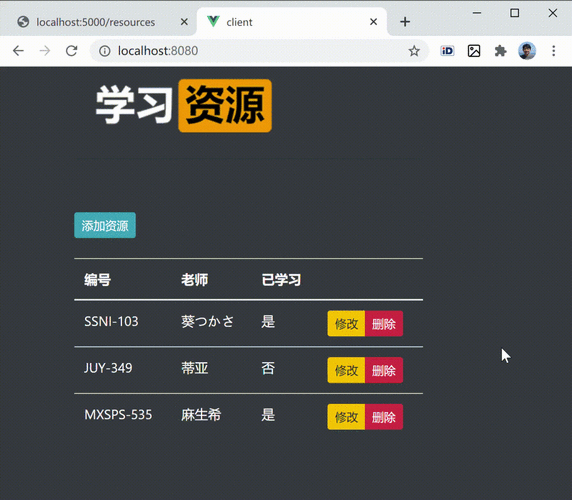
Task: Maximize the browser window
Action: pos(515,13)
